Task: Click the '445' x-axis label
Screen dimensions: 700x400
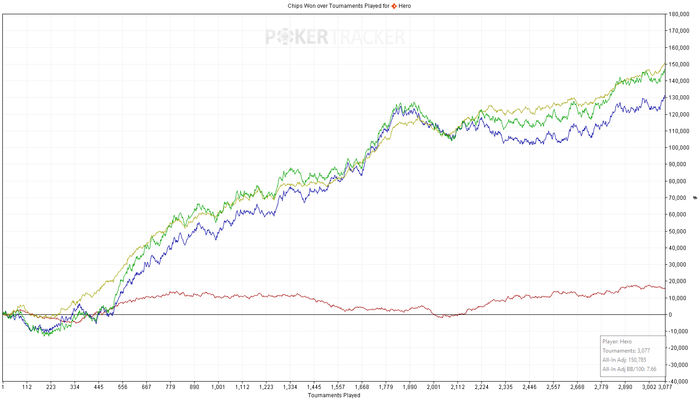Action: 99,387
